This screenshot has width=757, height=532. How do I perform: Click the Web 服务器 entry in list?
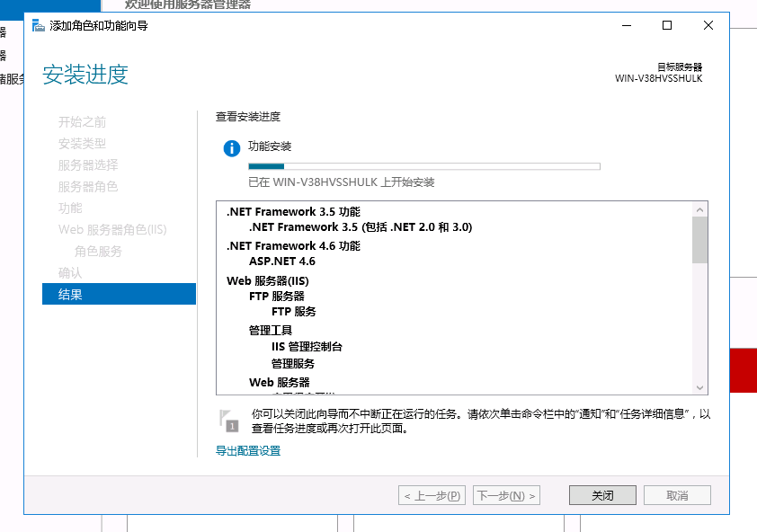(x=279, y=382)
